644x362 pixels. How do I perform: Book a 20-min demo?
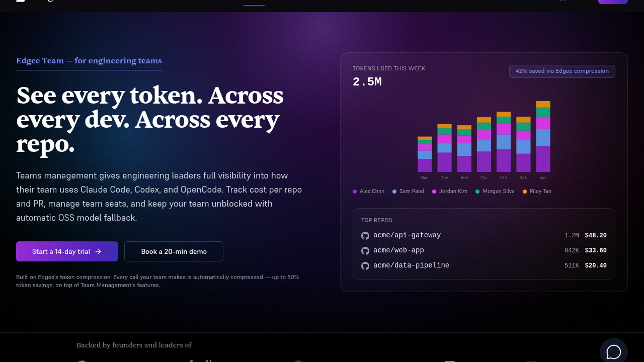pos(174,251)
